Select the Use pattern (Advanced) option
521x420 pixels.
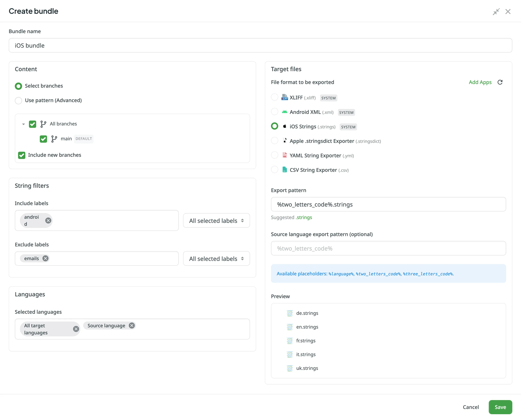[18, 100]
